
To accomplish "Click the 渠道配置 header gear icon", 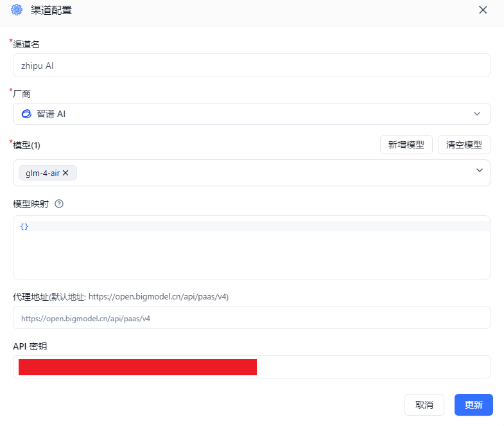I will click(x=17, y=10).
